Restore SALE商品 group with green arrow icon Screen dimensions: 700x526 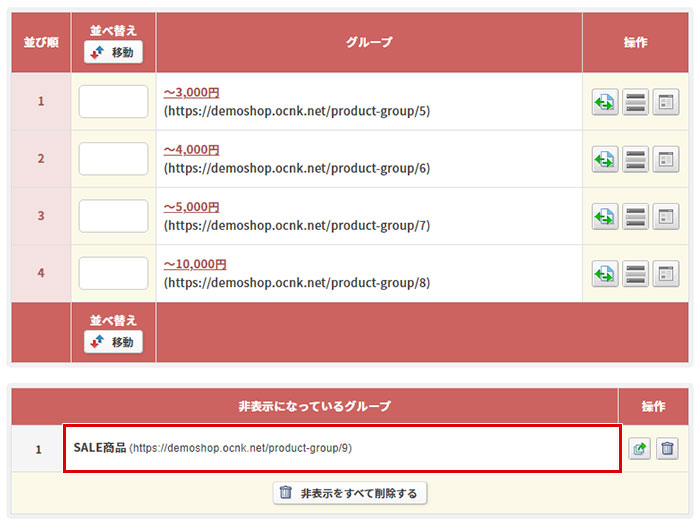(639, 448)
